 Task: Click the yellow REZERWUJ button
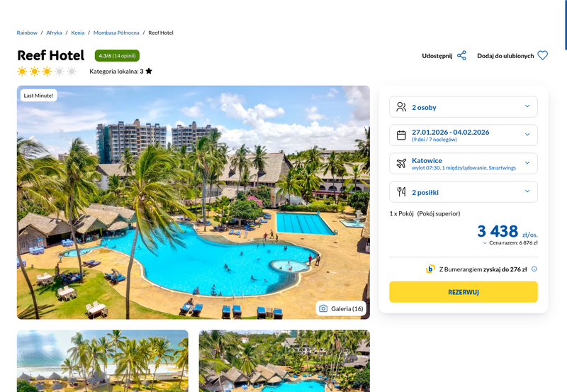pos(464,292)
